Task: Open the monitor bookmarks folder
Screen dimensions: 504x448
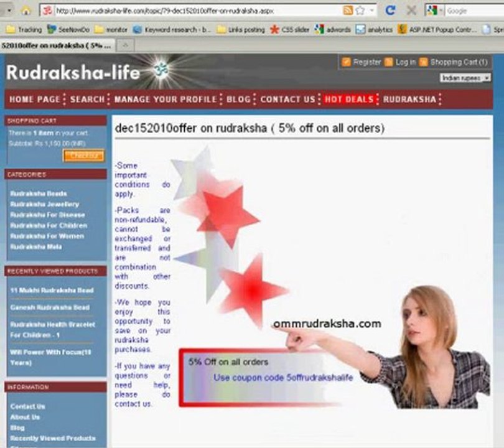Action: pyautogui.click(x=111, y=30)
